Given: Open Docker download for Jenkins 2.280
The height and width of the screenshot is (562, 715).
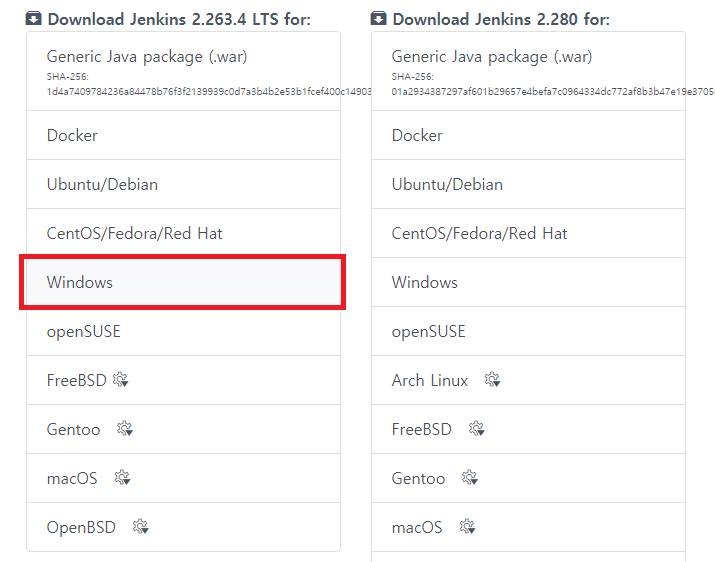Looking at the screenshot, I should click(x=528, y=135).
